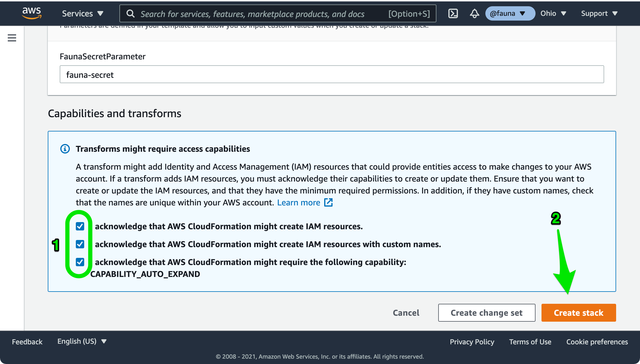
Task: Click the 'Capabilities and transforms' heading
Action: tap(115, 113)
